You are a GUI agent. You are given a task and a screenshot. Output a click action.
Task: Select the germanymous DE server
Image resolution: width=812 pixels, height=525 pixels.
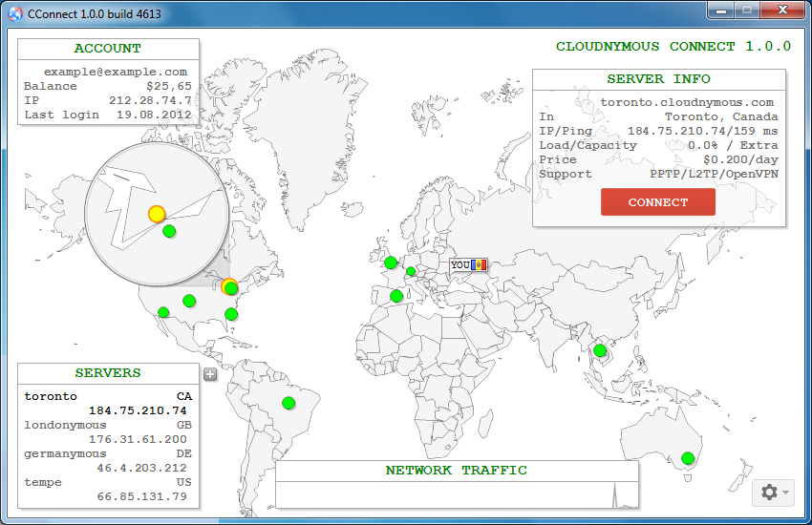click(x=108, y=461)
